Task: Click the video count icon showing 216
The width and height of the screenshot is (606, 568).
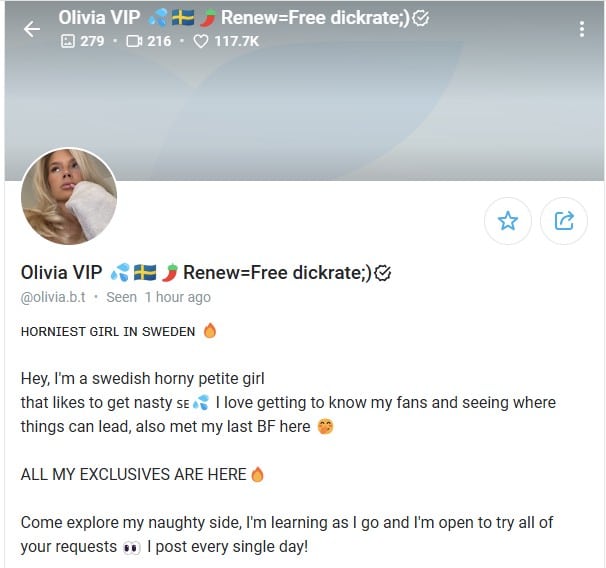Action: click(134, 41)
